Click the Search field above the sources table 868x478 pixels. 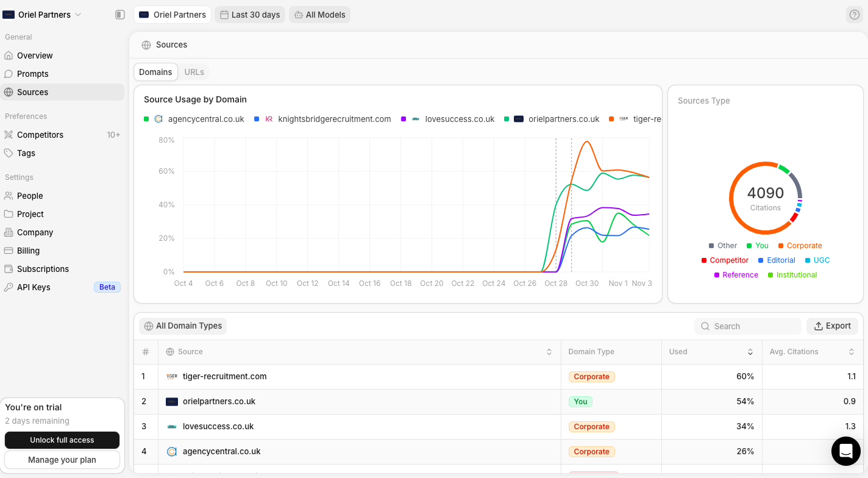747,326
